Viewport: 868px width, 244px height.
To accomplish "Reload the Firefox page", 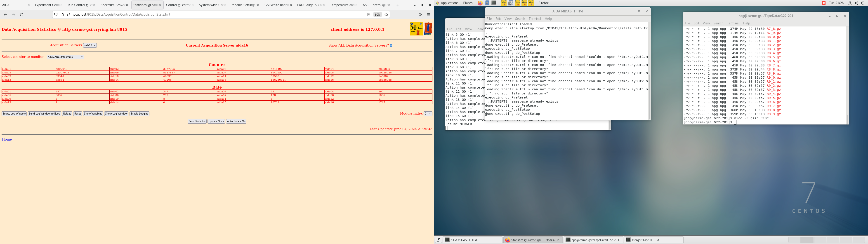I will pyautogui.click(x=22, y=14).
